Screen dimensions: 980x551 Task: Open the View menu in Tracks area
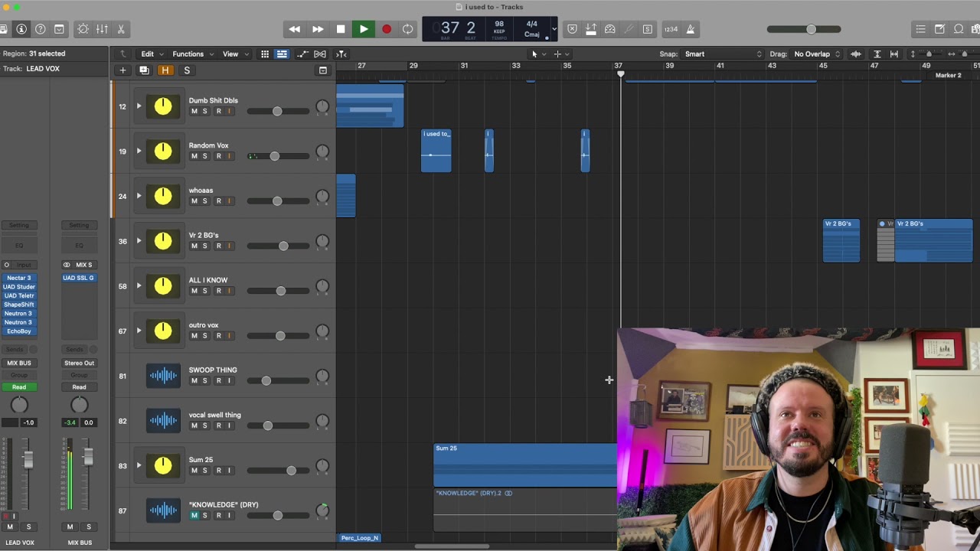(234, 54)
